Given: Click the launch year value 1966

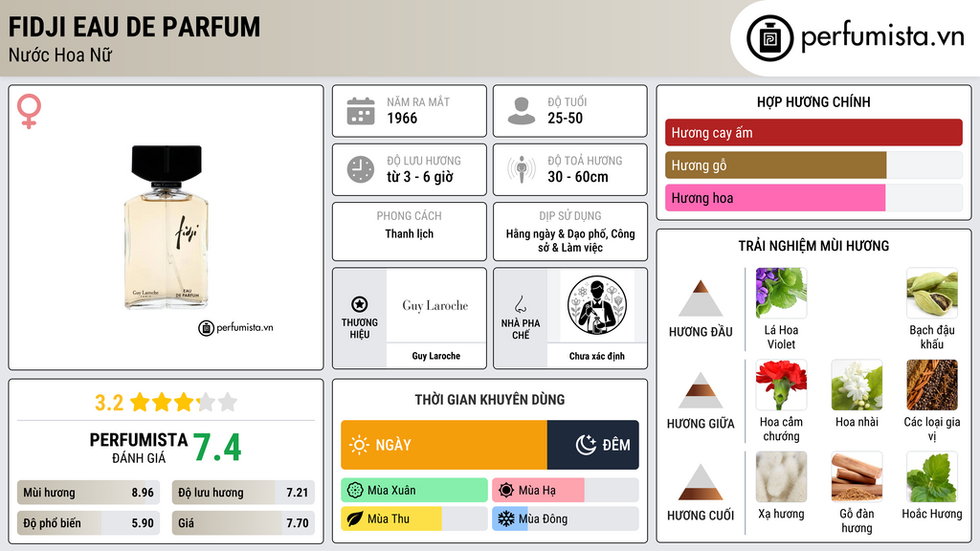Looking at the screenshot, I should point(402,118).
